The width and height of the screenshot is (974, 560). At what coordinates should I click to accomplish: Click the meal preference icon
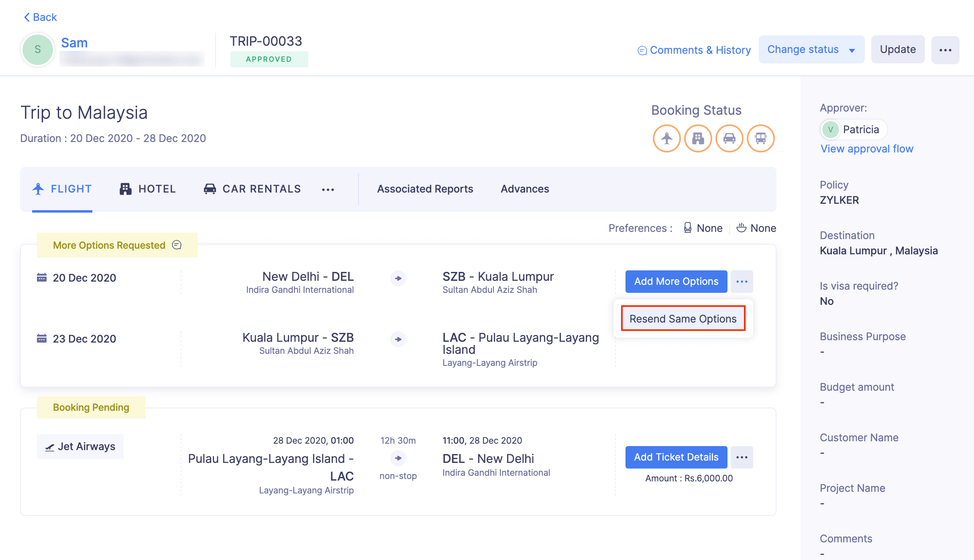coord(741,228)
